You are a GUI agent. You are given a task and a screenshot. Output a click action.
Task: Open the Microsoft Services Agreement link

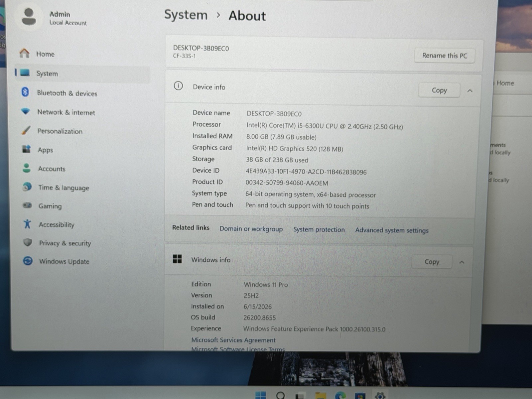pos(233,340)
